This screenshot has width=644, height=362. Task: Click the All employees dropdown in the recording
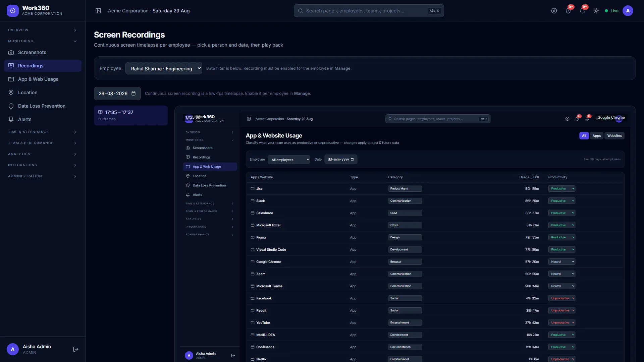pyautogui.click(x=289, y=160)
